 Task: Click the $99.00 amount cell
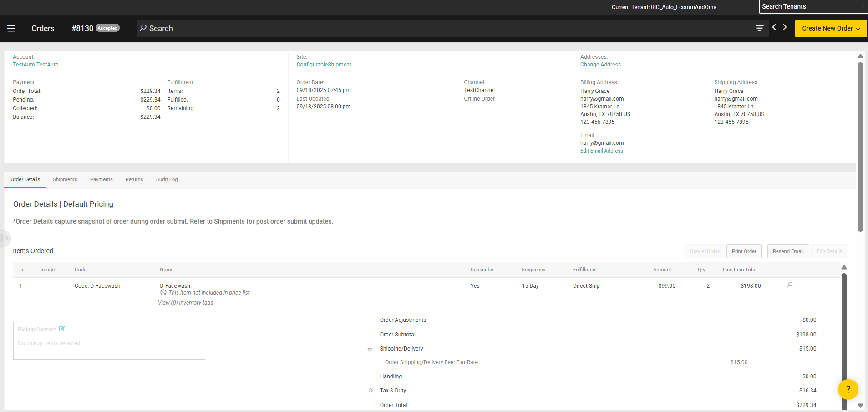[x=667, y=286]
